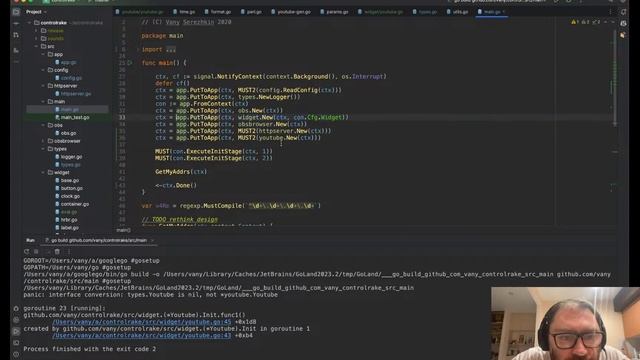This screenshot has width=640, height=360.
Task: Switch to the utils.go editor tab
Action: pyautogui.click(x=458, y=12)
